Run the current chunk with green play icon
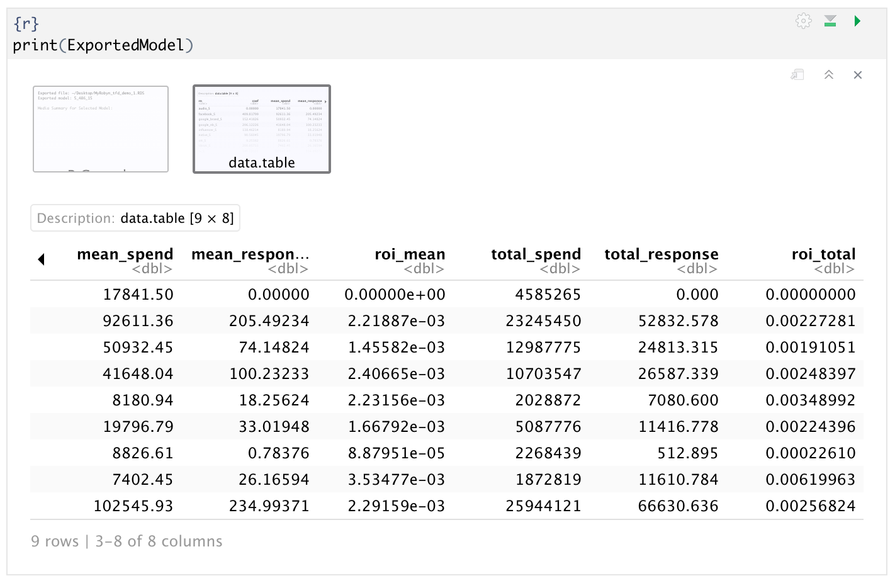Image resolution: width=895 pixels, height=588 pixels. pos(857,21)
